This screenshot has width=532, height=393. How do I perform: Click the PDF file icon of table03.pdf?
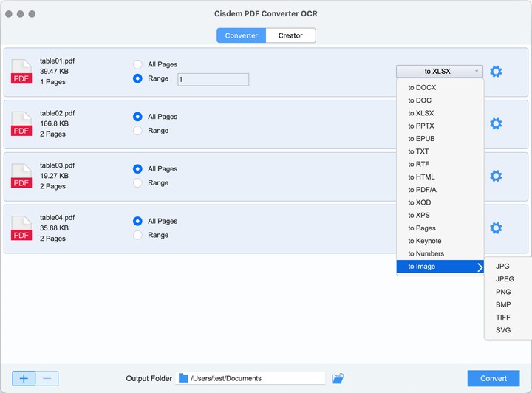coord(21,176)
